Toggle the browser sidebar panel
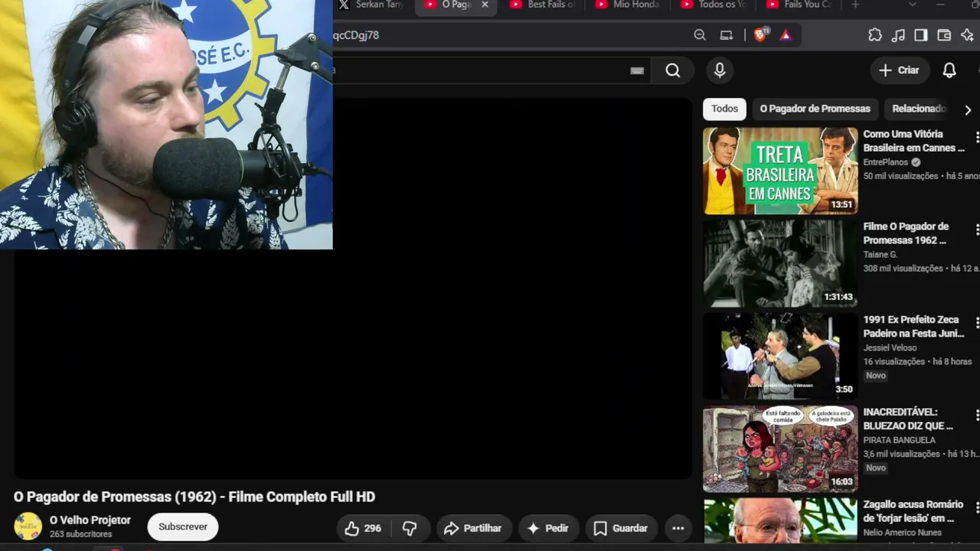 (921, 35)
